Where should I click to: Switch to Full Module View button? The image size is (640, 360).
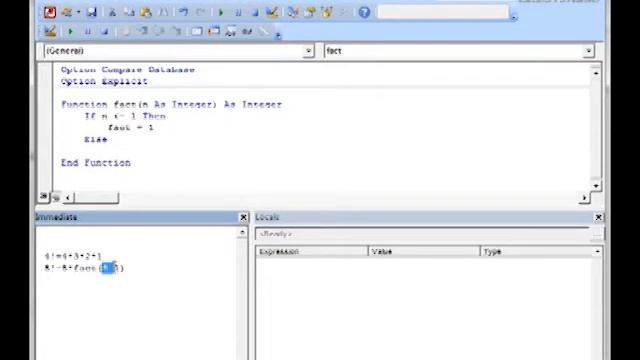point(56,198)
